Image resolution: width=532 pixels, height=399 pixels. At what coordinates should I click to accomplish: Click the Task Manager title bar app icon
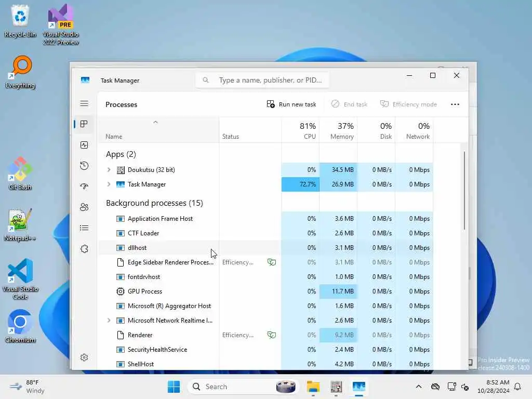point(85,80)
